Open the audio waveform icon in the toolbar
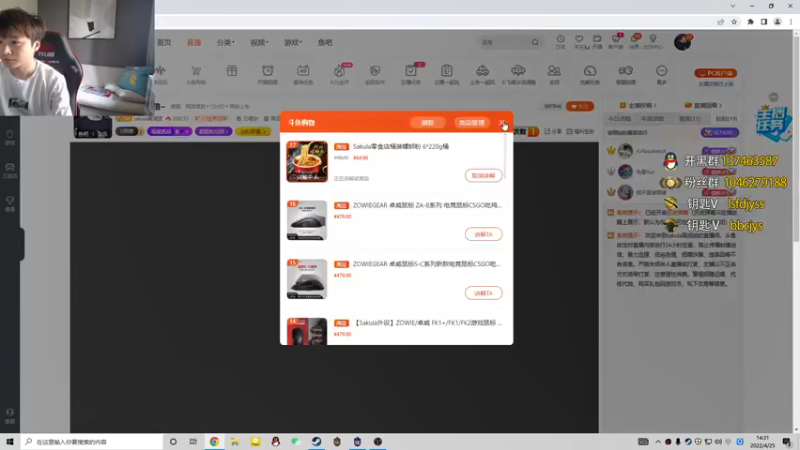This screenshot has height=450, width=800. (161, 71)
